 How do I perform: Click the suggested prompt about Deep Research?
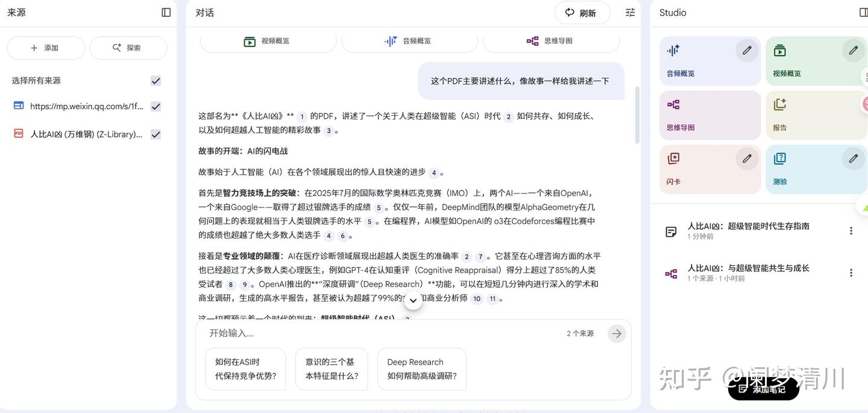(x=421, y=368)
